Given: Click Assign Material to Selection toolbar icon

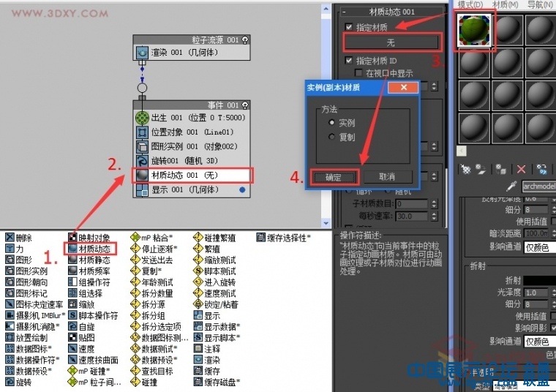Looking at the screenshot, I should 501,170.
